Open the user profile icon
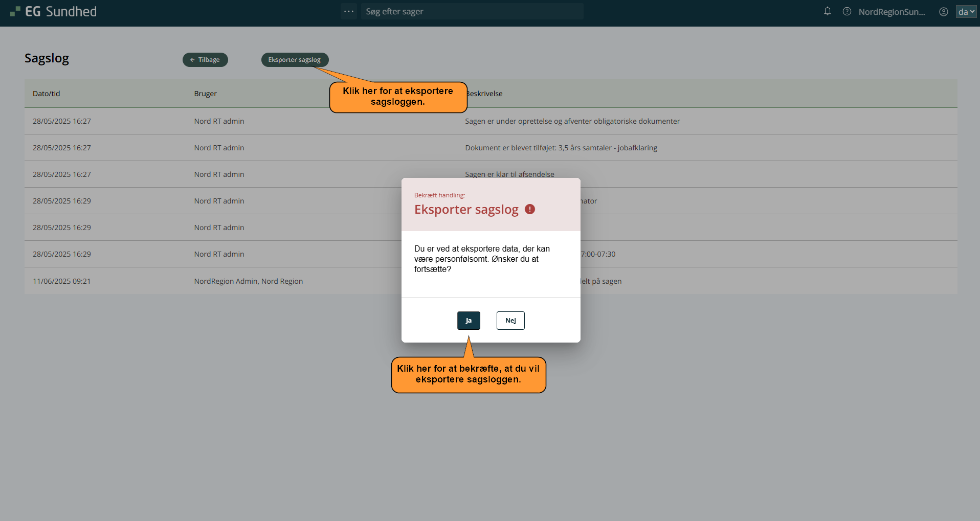The image size is (980, 521). pos(943,12)
